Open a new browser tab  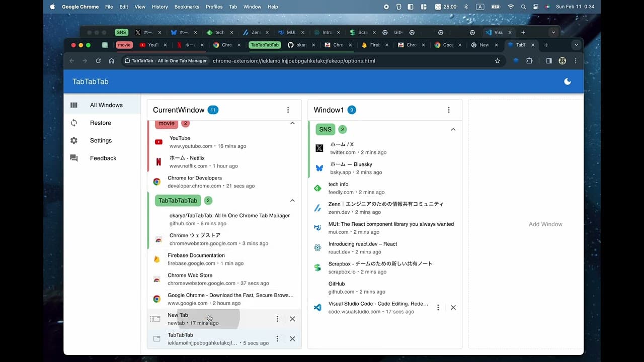546,45
